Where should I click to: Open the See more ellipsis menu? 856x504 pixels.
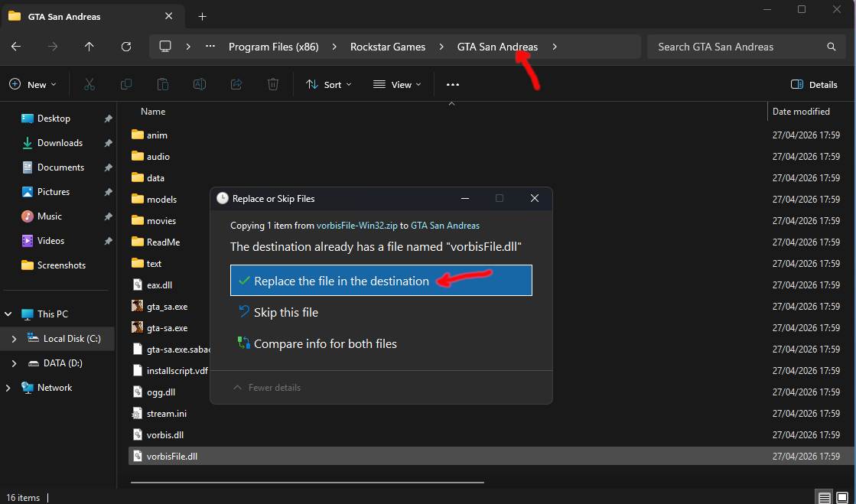coord(453,85)
